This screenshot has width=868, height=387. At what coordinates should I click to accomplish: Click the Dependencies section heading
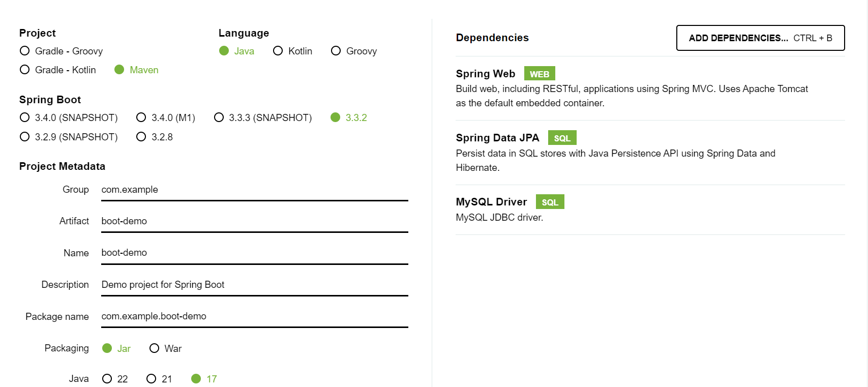point(492,38)
